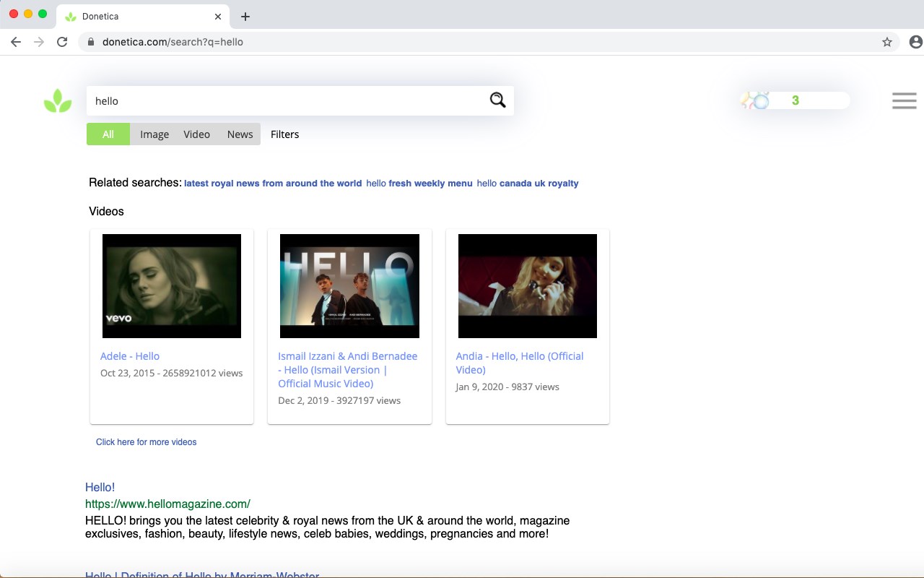Screen dimensions: 924x578
Task: Open the Filters options
Action: [284, 134]
